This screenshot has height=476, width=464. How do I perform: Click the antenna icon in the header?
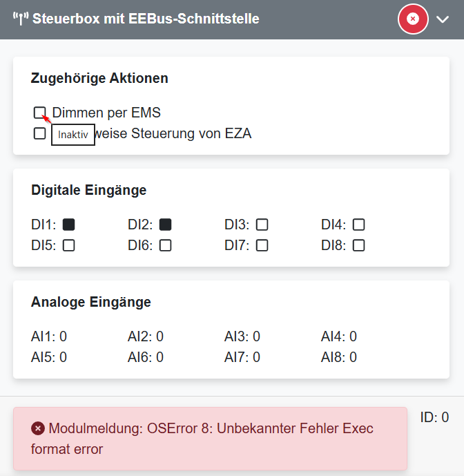19,19
